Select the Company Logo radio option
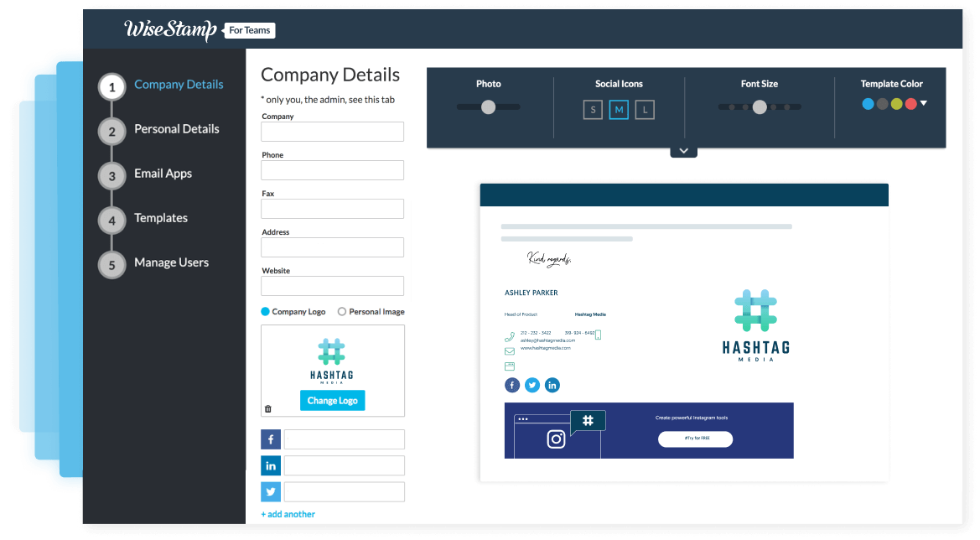The image size is (980, 540). 265,311
